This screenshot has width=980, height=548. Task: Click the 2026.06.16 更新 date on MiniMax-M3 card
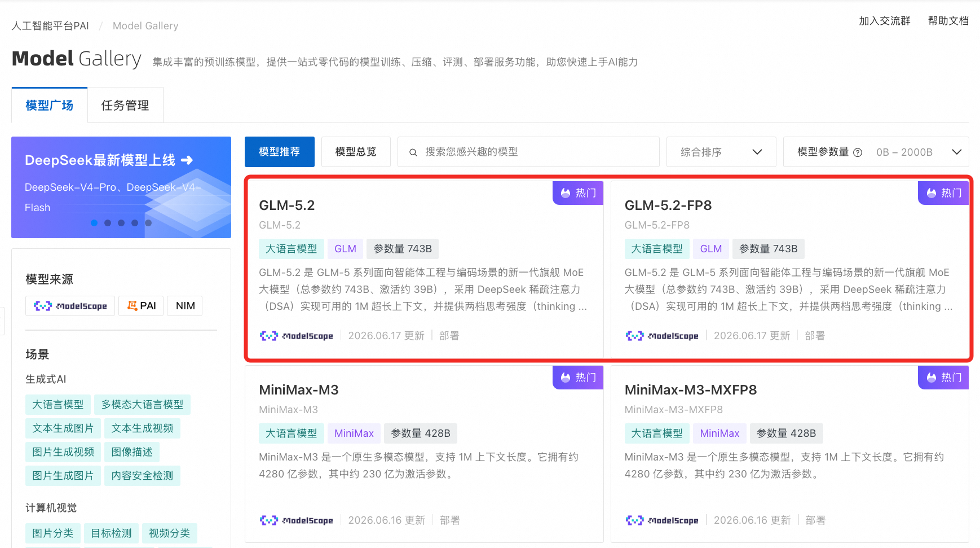click(x=387, y=520)
